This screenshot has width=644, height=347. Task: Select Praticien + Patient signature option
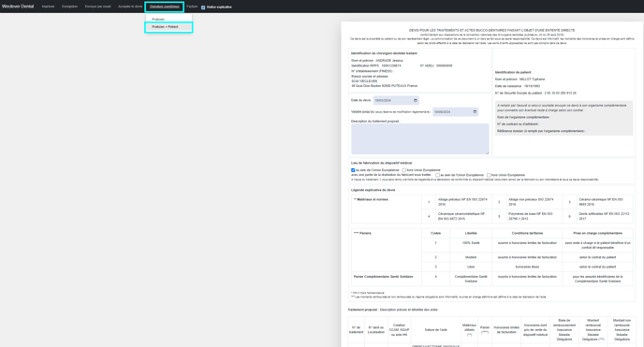point(168,27)
